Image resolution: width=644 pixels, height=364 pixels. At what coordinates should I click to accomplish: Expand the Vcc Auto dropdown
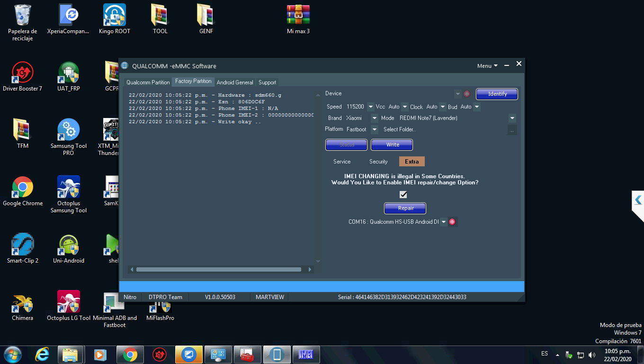[405, 107]
